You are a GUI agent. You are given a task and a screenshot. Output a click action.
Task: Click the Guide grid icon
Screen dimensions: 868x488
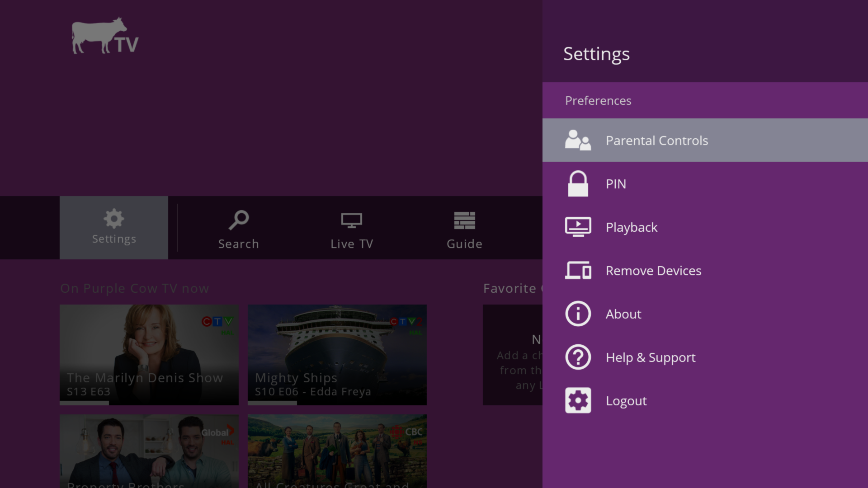pyautogui.click(x=464, y=221)
